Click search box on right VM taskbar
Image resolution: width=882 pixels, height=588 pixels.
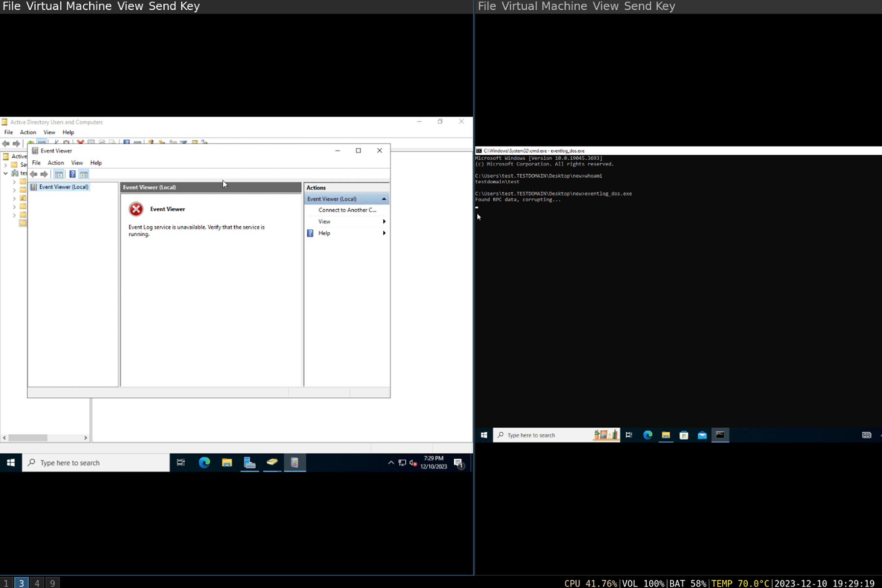click(556, 435)
